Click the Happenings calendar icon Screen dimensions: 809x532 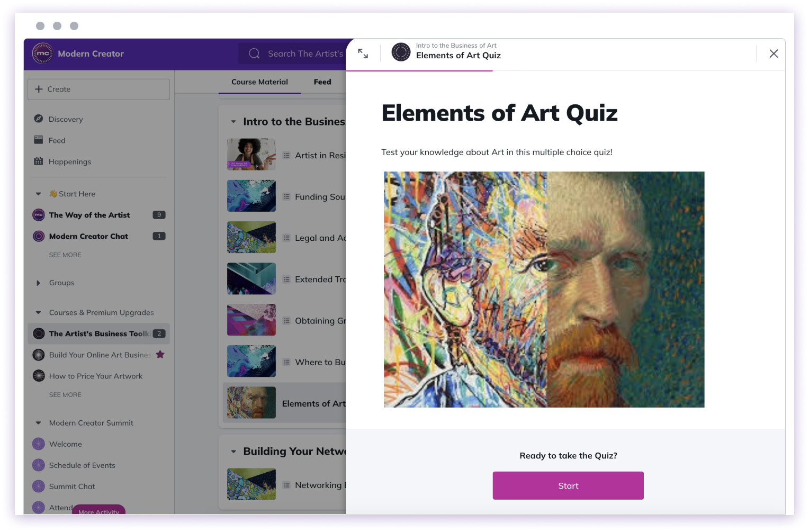38,161
